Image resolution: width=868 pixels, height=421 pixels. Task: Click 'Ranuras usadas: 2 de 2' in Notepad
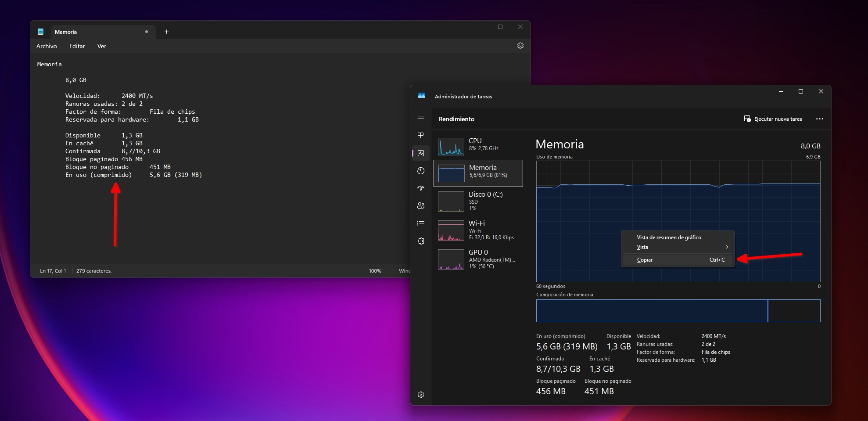(104, 104)
